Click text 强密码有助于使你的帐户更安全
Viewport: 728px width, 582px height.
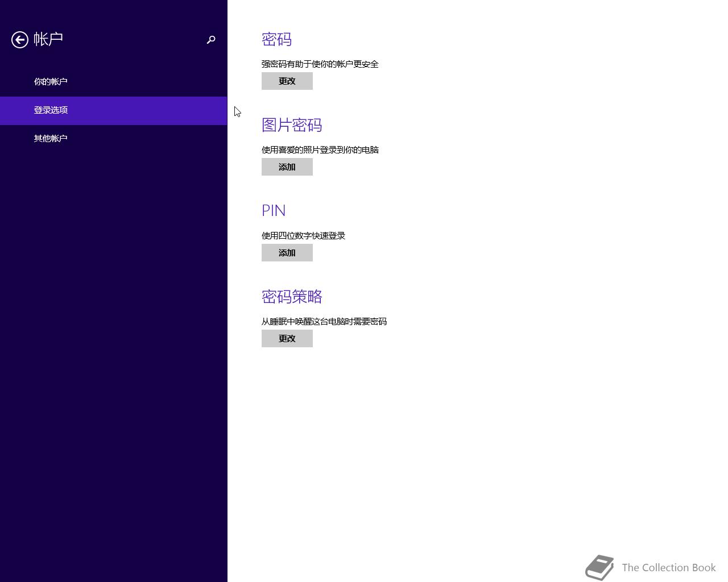320,64
